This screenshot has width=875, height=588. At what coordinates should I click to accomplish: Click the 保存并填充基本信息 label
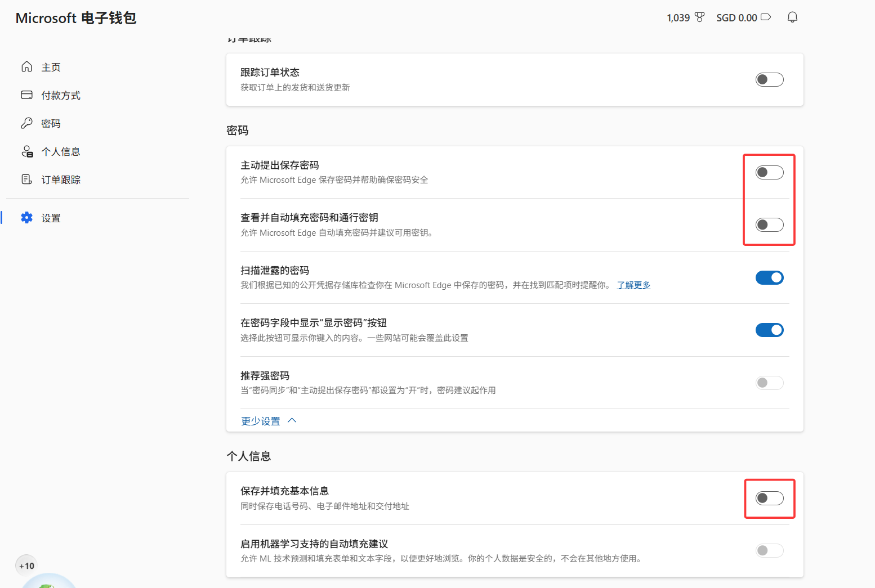coord(284,491)
